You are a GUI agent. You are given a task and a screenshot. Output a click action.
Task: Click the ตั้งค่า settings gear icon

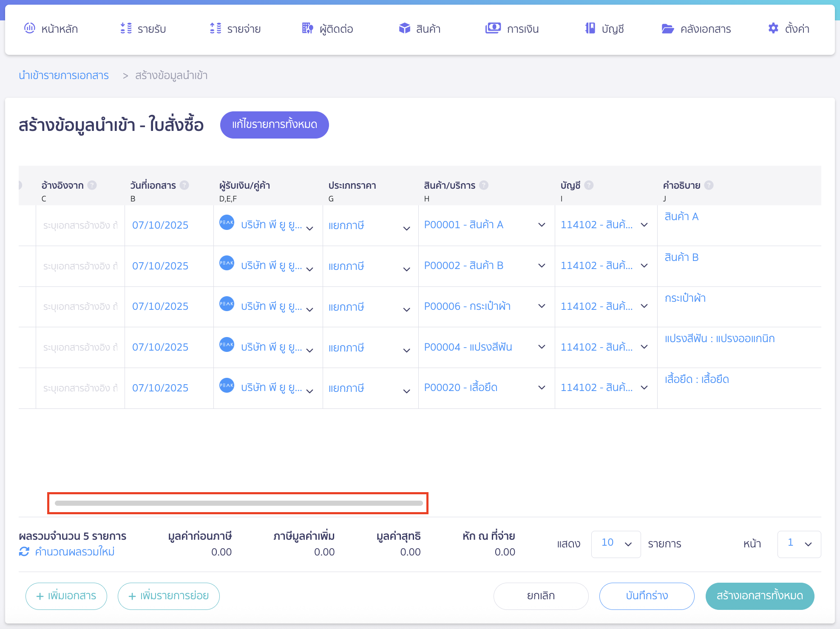773,28
